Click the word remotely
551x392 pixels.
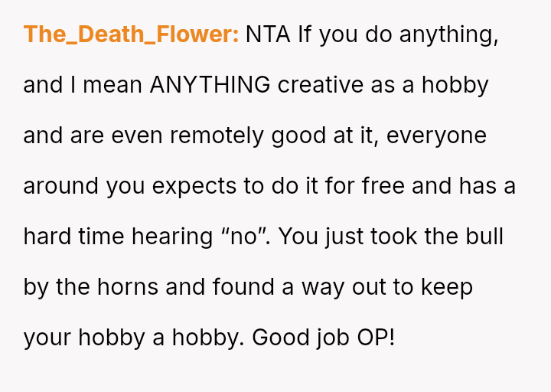click(218, 136)
